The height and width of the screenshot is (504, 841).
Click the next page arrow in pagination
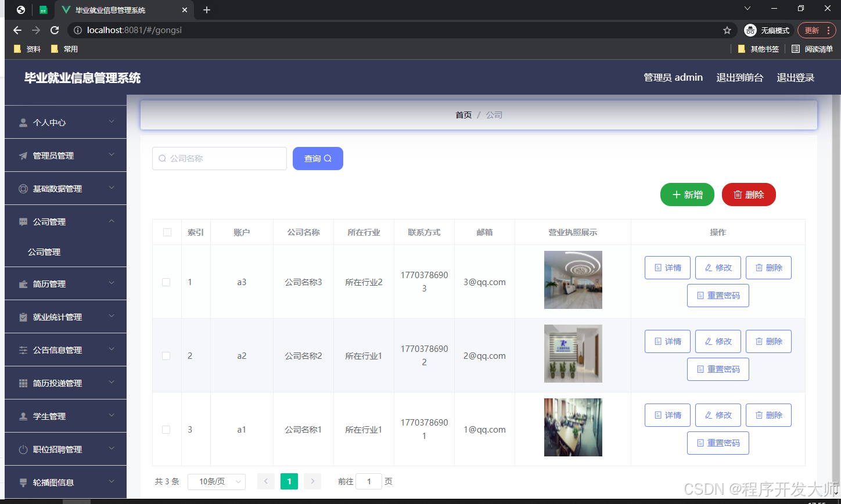click(x=312, y=481)
